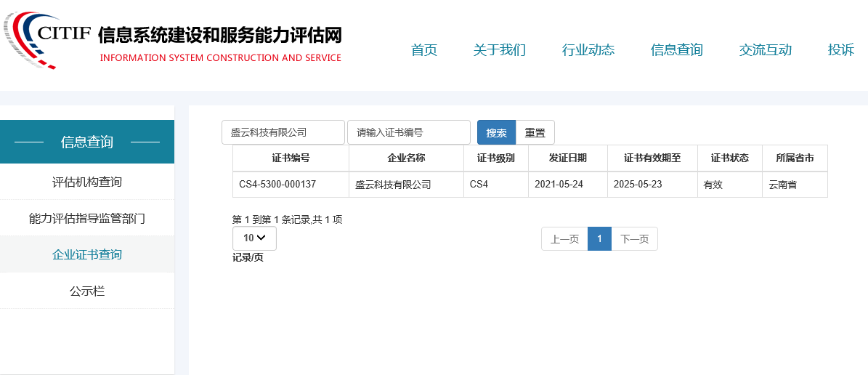This screenshot has height=375, width=868.
Task: Click the 证书状态 column header
Action: pyautogui.click(x=730, y=158)
